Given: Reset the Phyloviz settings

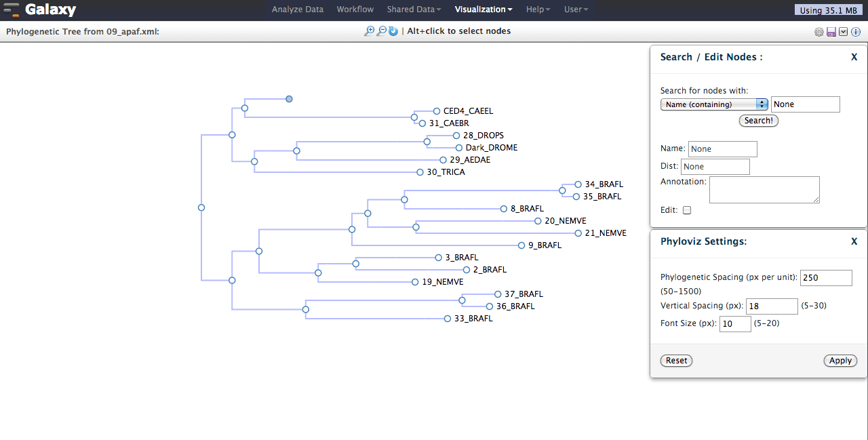Looking at the screenshot, I should (675, 360).
